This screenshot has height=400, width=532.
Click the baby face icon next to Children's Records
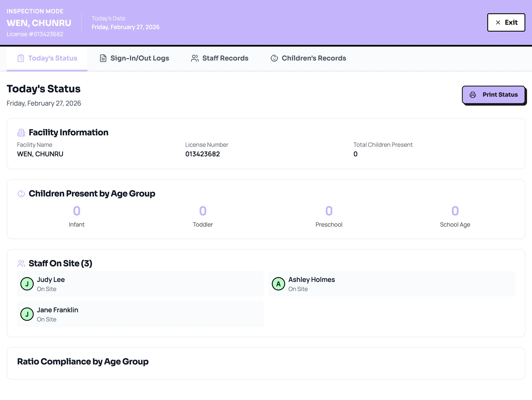click(x=274, y=58)
